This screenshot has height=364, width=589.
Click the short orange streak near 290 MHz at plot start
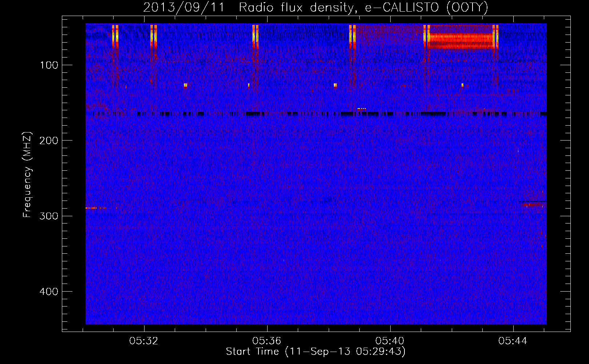point(96,208)
